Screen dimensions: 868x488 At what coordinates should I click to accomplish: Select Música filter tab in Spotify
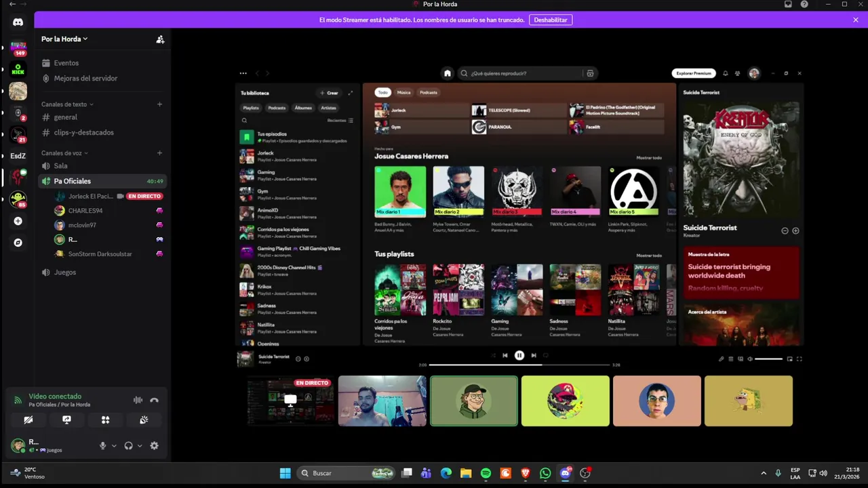[403, 92]
